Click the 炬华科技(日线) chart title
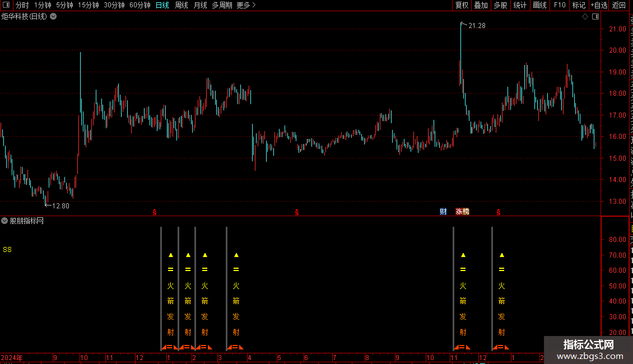 coord(24,17)
